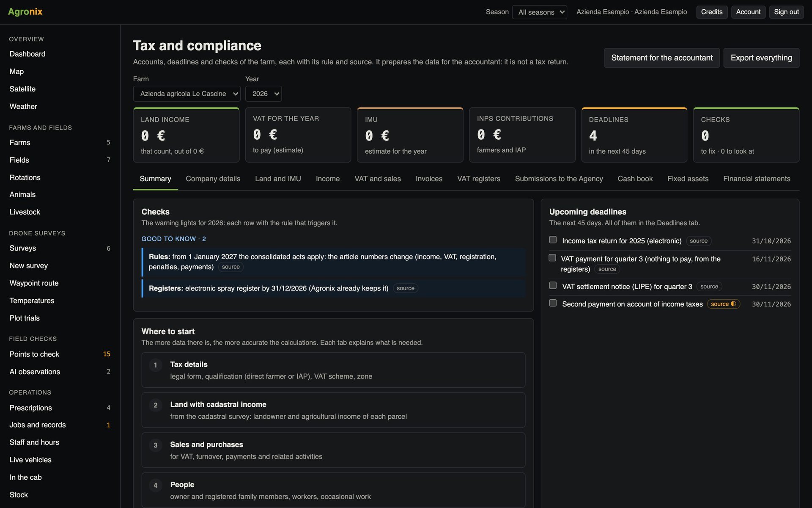Open the Invoices tab

tap(429, 179)
